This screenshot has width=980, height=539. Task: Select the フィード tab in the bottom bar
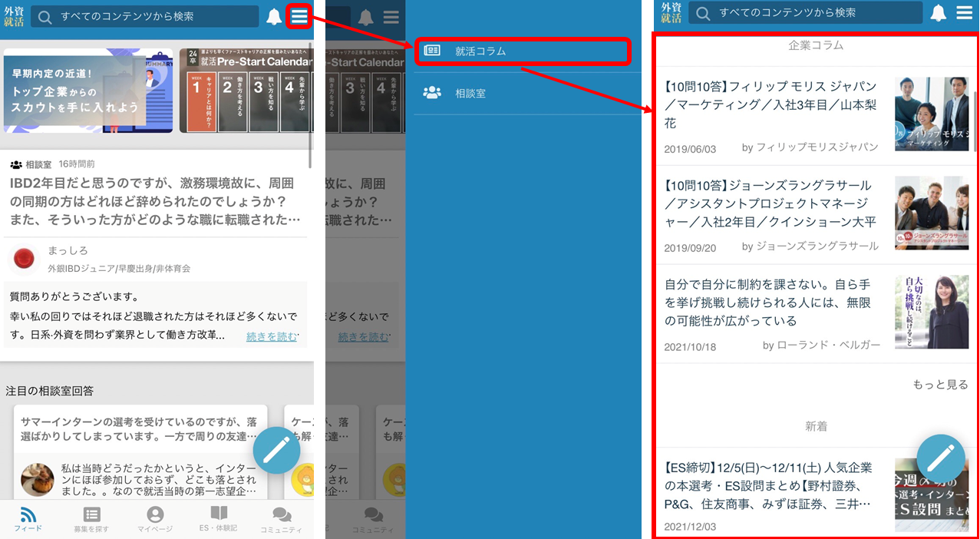click(x=28, y=520)
